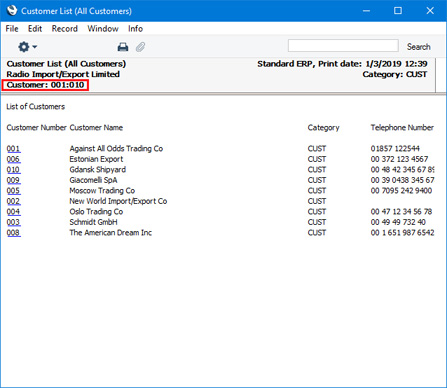Select the name Against All Odds Trading Co
447x388 pixels.
tap(116, 149)
